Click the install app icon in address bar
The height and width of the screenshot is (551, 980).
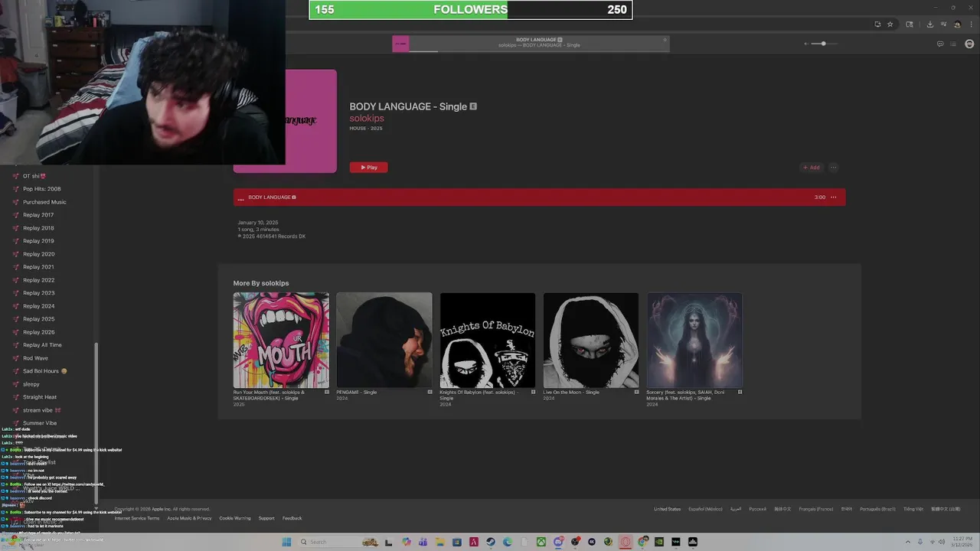[x=877, y=24]
